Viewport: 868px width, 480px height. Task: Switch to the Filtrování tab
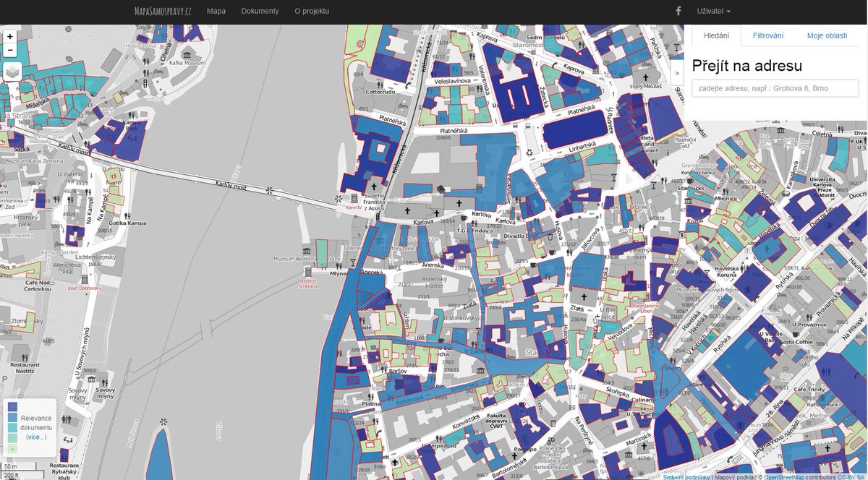769,34
